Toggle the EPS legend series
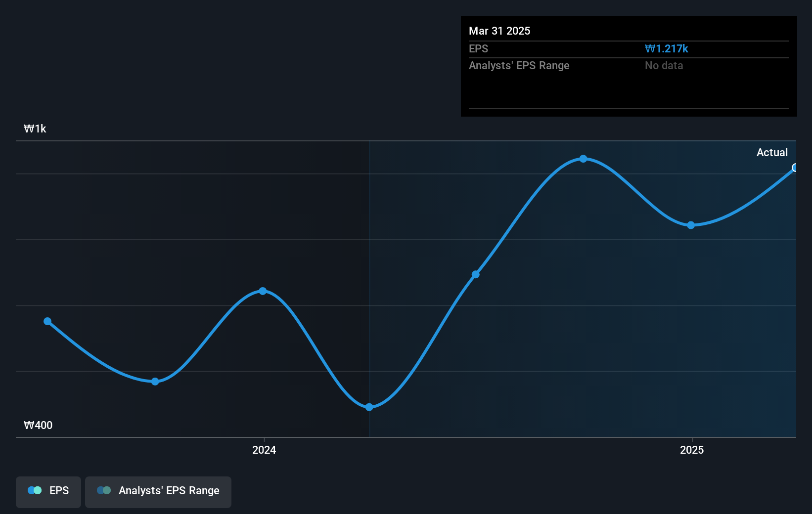The width and height of the screenshot is (812, 514). (x=48, y=492)
